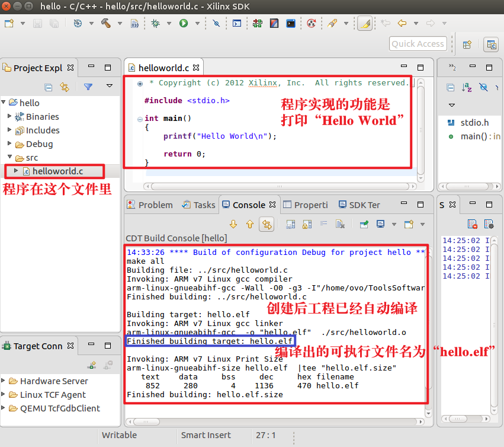Toggle the highlighter mark occurrences button
The width and height of the screenshot is (504, 447).
(x=364, y=24)
